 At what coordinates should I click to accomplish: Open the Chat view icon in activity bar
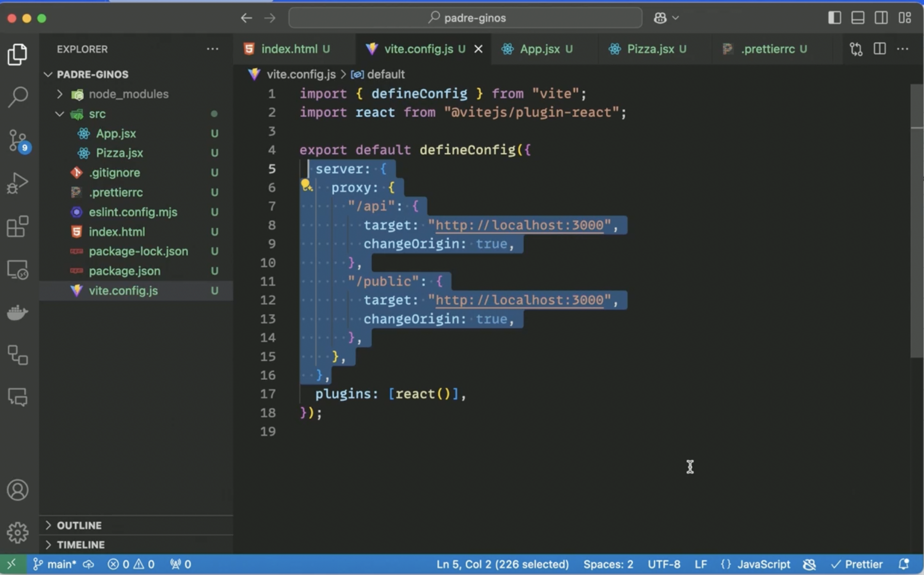click(17, 398)
